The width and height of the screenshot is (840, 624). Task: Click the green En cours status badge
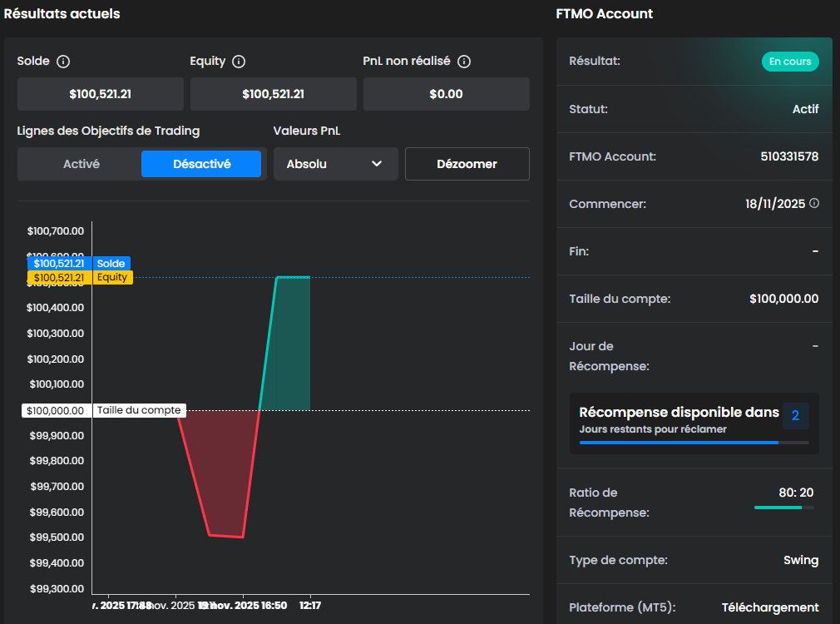[x=790, y=62]
